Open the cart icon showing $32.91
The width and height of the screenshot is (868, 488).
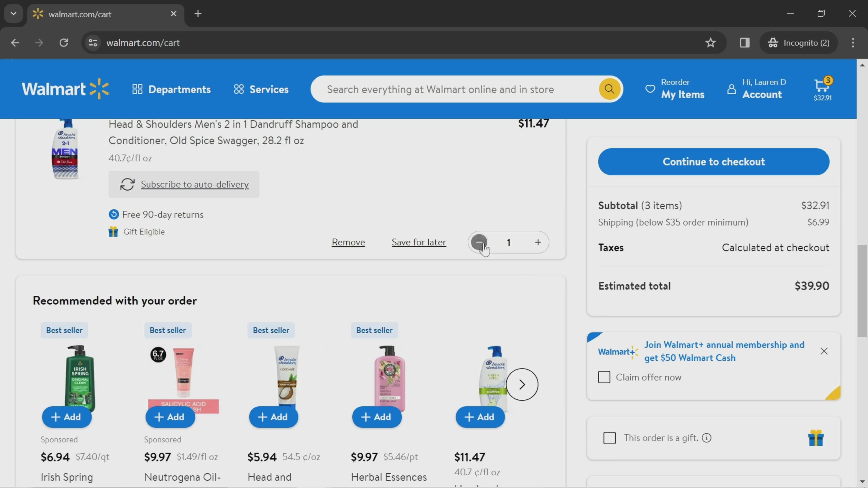point(823,89)
